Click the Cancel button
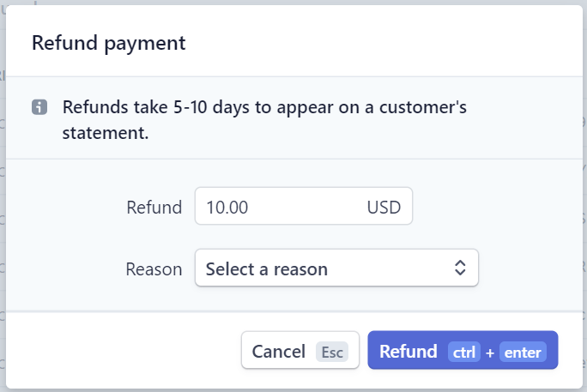The image size is (587, 392). [x=300, y=350]
